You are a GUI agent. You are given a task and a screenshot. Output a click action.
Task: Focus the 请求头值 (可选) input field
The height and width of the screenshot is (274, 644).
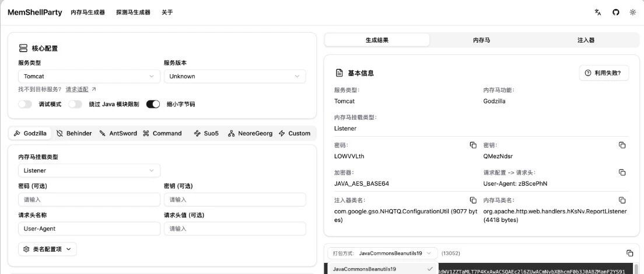point(235,229)
